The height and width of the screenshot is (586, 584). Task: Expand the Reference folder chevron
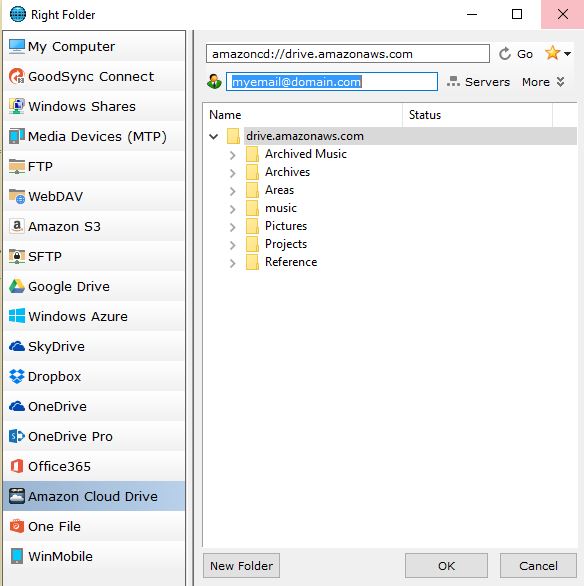[232, 263]
